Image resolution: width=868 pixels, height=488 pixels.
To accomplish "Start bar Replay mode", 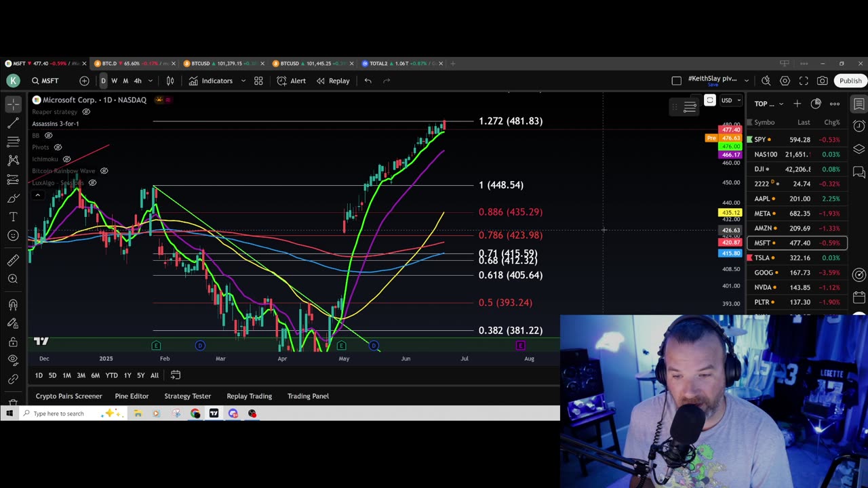I will click(332, 81).
